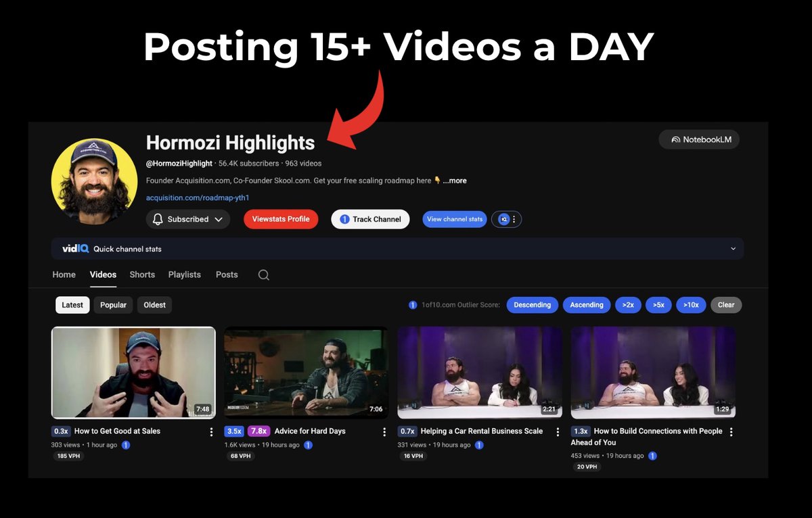Open more options for Advice for Hard Days
812x518 pixels.
coord(384,431)
